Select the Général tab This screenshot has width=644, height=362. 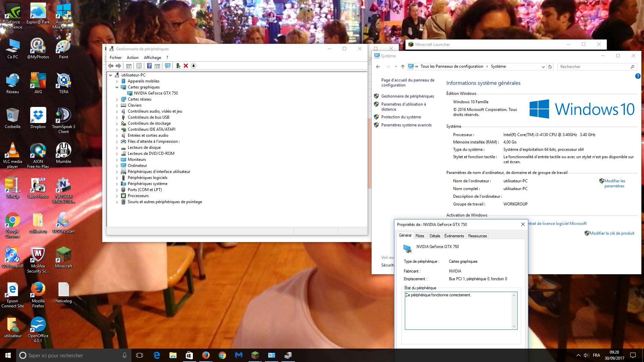405,235
